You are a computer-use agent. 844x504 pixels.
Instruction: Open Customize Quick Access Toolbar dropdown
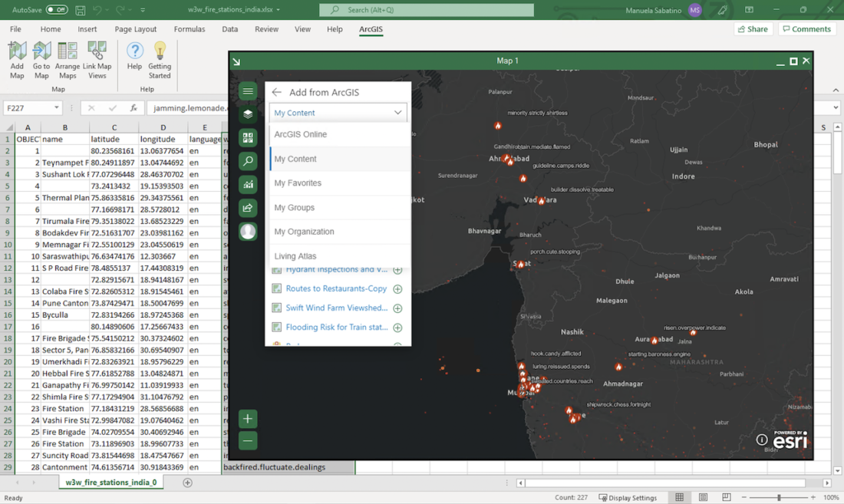[x=143, y=10]
